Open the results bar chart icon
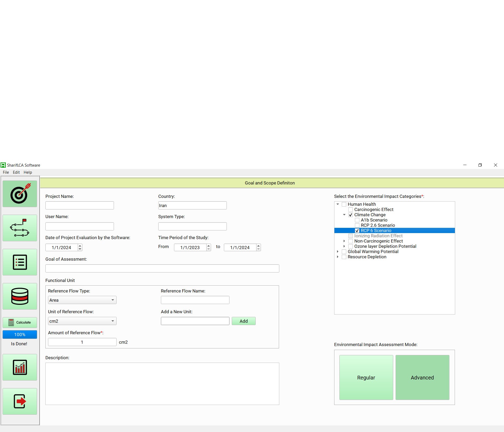The height and width of the screenshot is (432, 504). (20, 367)
